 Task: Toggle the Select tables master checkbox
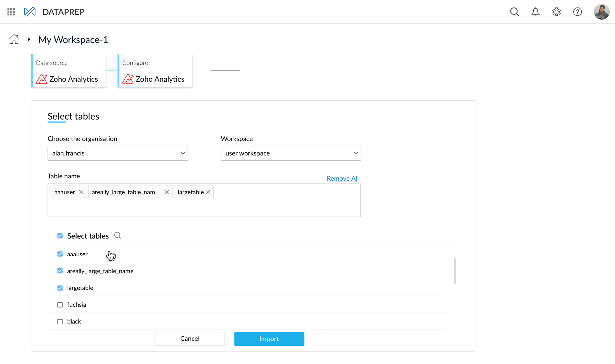(60, 235)
